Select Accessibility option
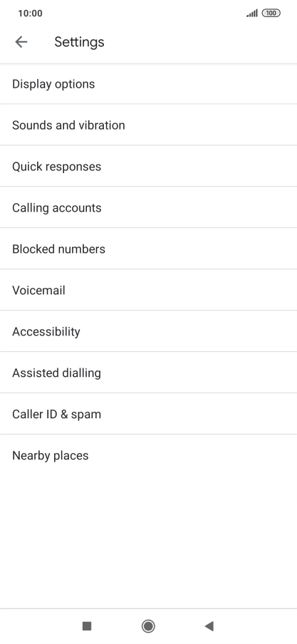Screen dimensions: 297x644 point(148,331)
